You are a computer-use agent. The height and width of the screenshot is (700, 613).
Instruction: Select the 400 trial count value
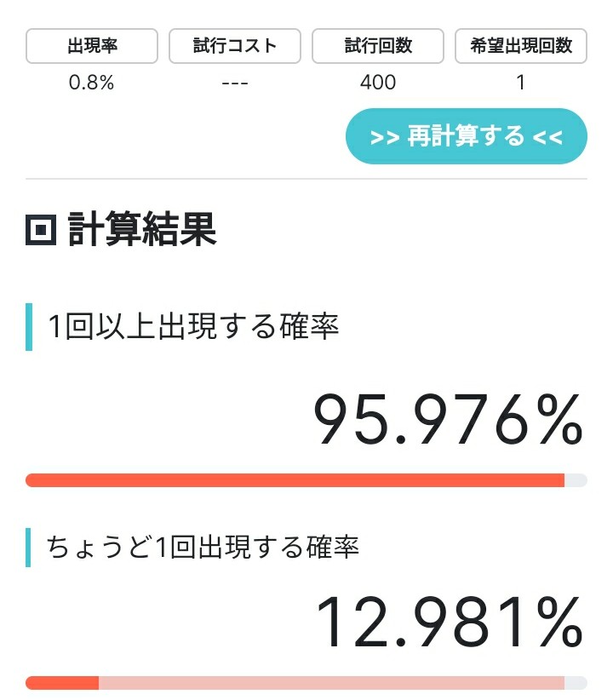[x=378, y=83]
